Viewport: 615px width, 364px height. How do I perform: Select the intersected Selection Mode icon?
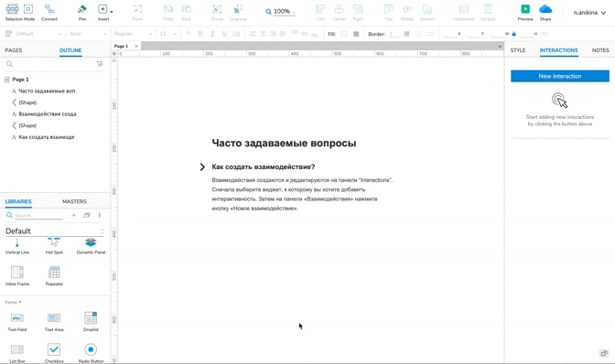(12, 8)
